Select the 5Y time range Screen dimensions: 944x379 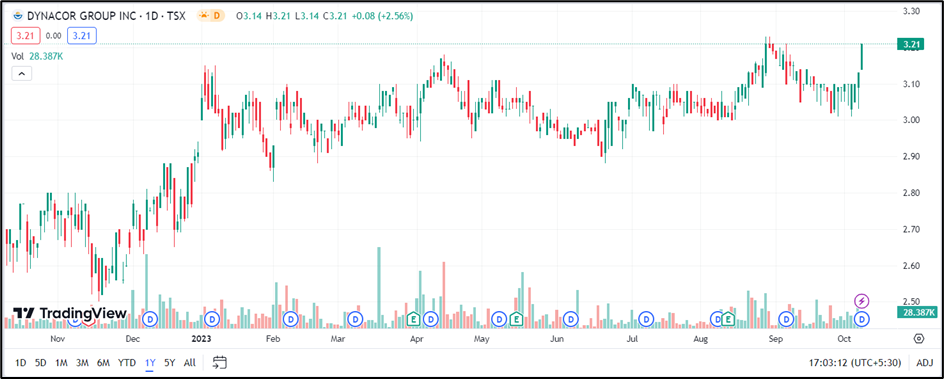[170, 363]
